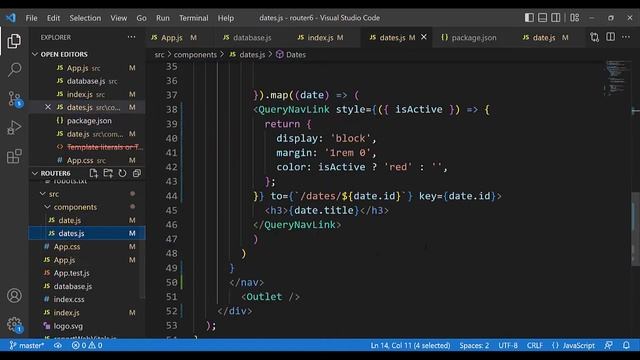This screenshot has height=360, width=640.
Task: Open the View menu
Action: (118, 18)
